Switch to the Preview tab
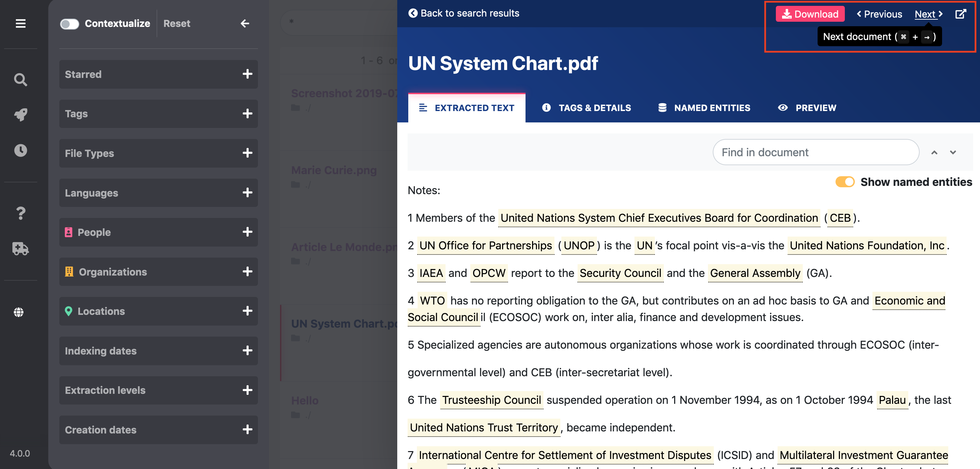980x469 pixels. [x=807, y=108]
